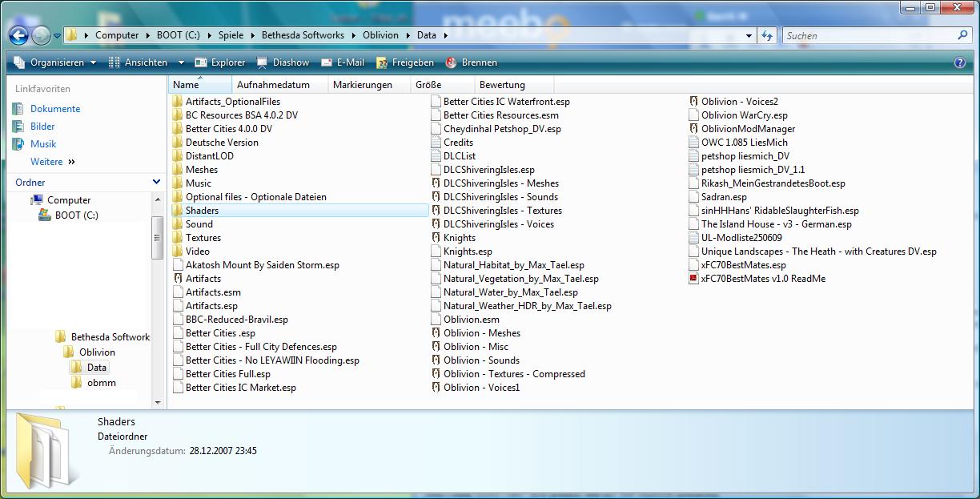Open the Help question mark icon
980x499 pixels.
(x=960, y=62)
